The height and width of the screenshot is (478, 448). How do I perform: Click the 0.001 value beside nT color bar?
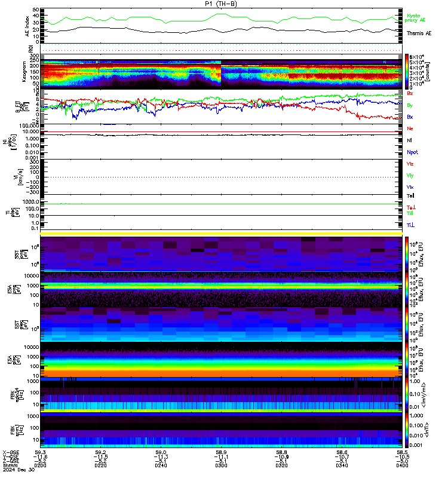click(x=416, y=445)
